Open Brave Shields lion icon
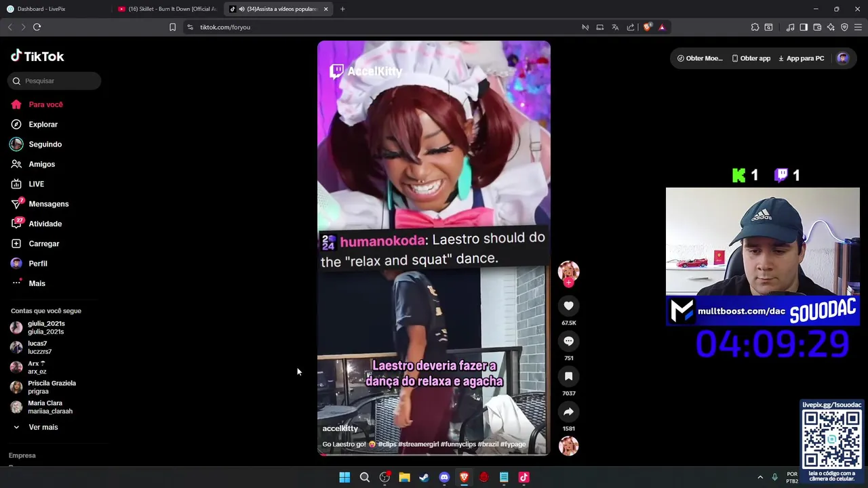Image resolution: width=868 pixels, height=488 pixels. pyautogui.click(x=647, y=27)
